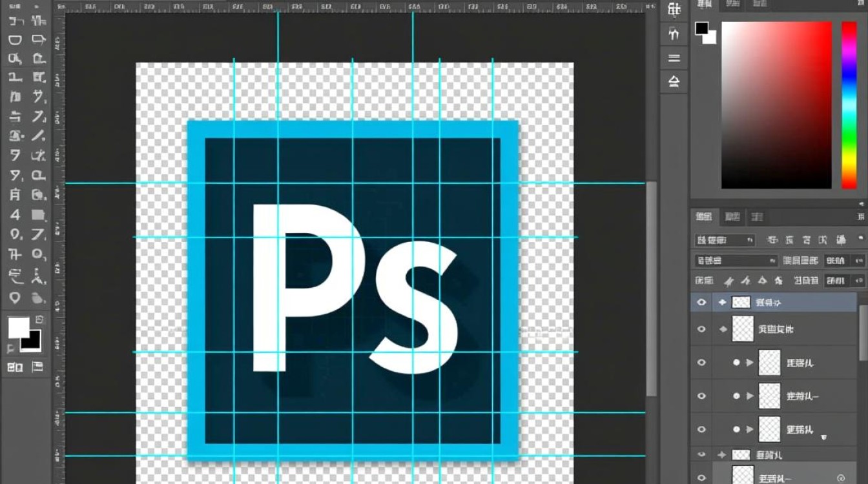Click the thumbnail of the highlighted top layer
This screenshot has height=484, width=868.
click(741, 302)
